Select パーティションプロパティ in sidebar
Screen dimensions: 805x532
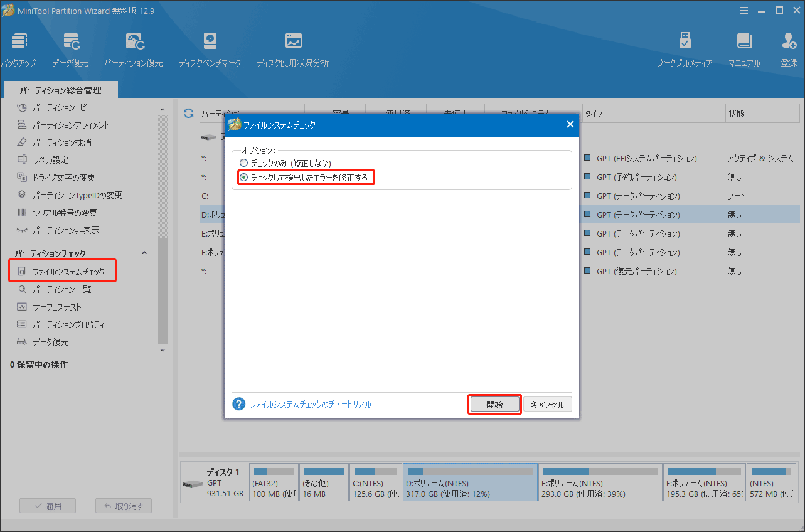point(61,324)
